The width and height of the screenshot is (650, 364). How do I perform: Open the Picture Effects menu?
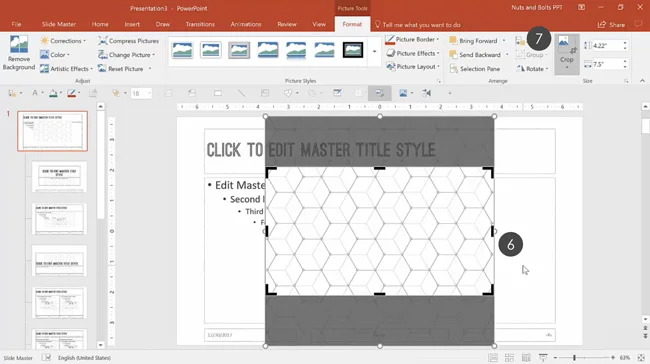tap(413, 53)
